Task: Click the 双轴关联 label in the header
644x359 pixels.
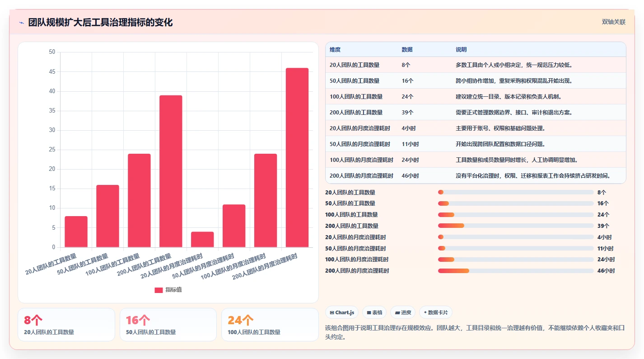Action: point(614,22)
